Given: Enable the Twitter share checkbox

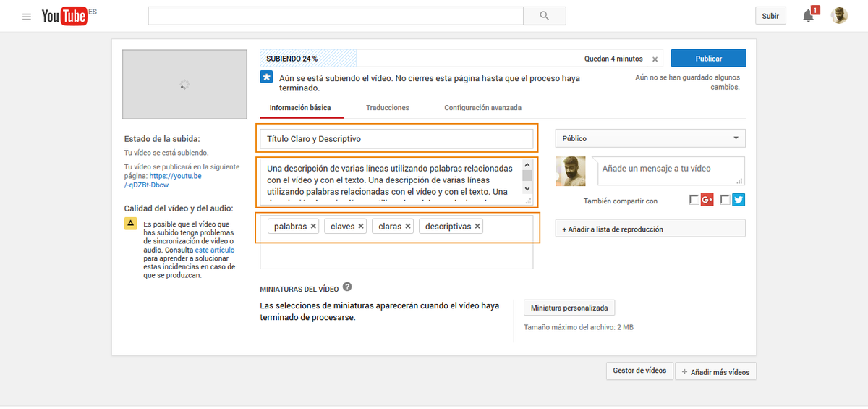Looking at the screenshot, I should [x=726, y=200].
